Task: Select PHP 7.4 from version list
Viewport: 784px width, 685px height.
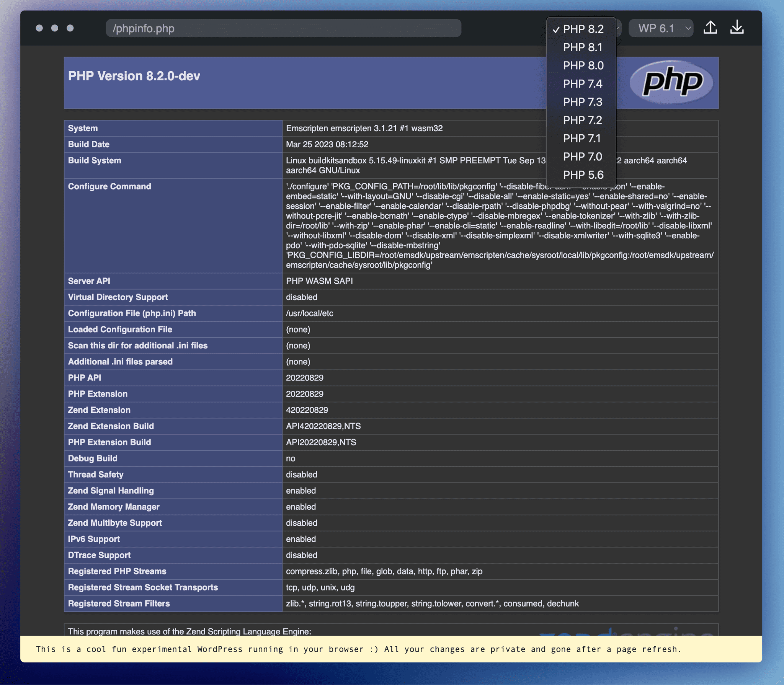Action: (x=581, y=84)
